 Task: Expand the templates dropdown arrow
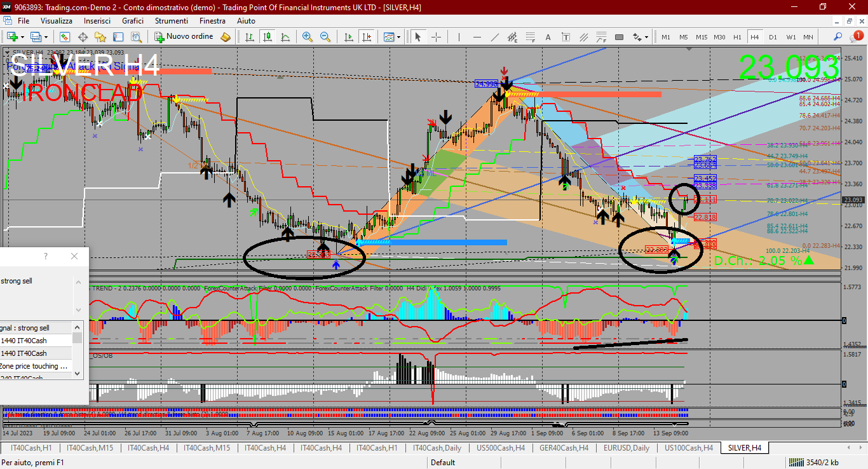399,37
